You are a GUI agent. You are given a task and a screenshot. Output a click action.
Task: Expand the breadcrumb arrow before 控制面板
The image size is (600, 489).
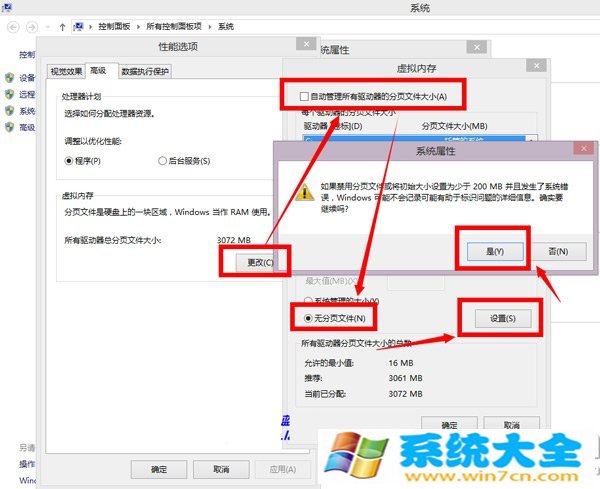pos(90,27)
